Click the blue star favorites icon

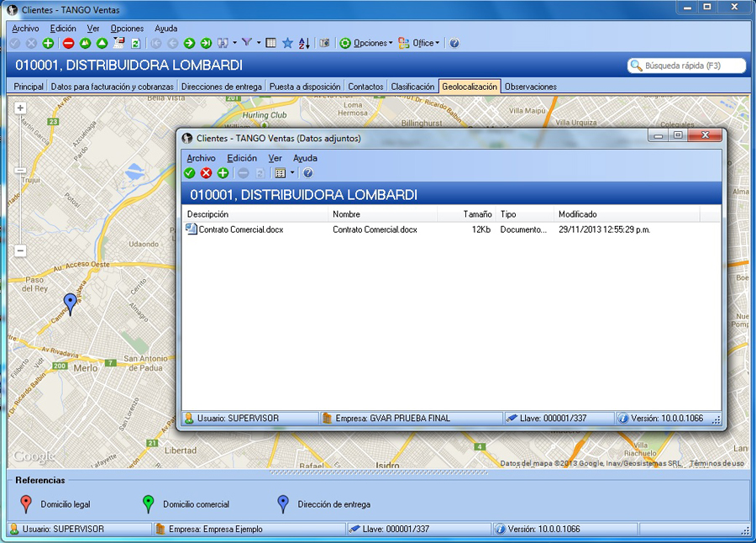click(x=287, y=44)
